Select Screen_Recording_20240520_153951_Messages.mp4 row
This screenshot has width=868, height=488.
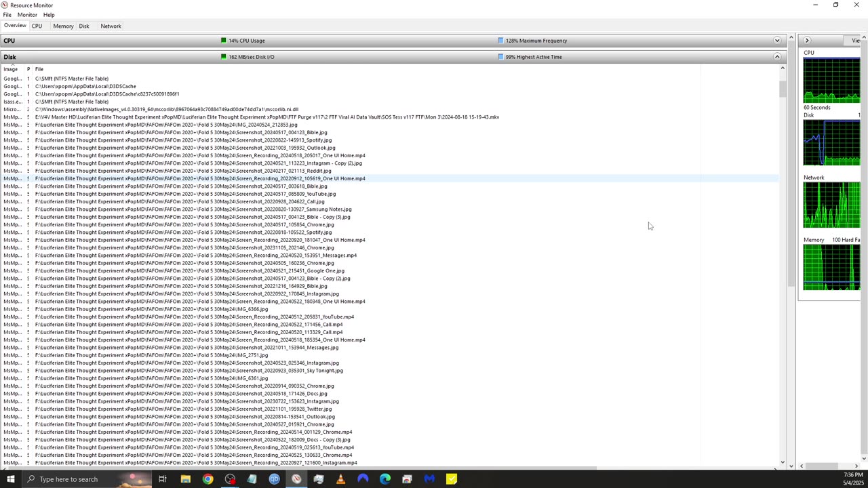(390, 256)
